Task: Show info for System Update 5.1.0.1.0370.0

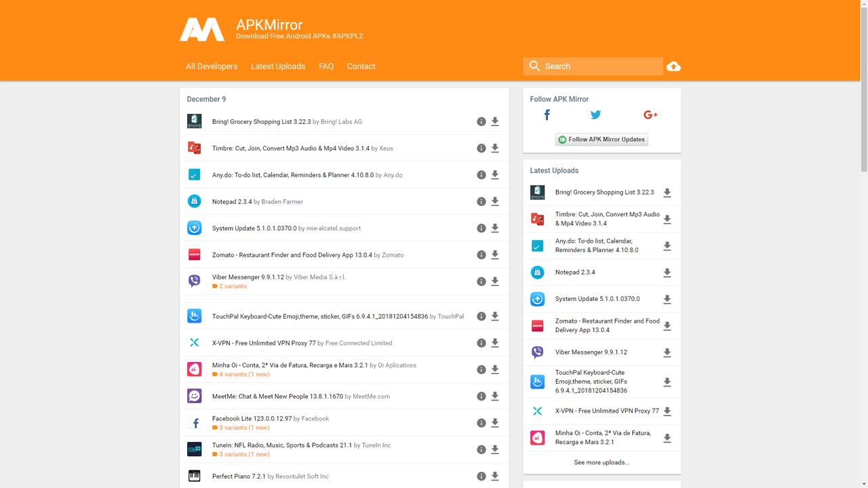Action: coord(481,228)
